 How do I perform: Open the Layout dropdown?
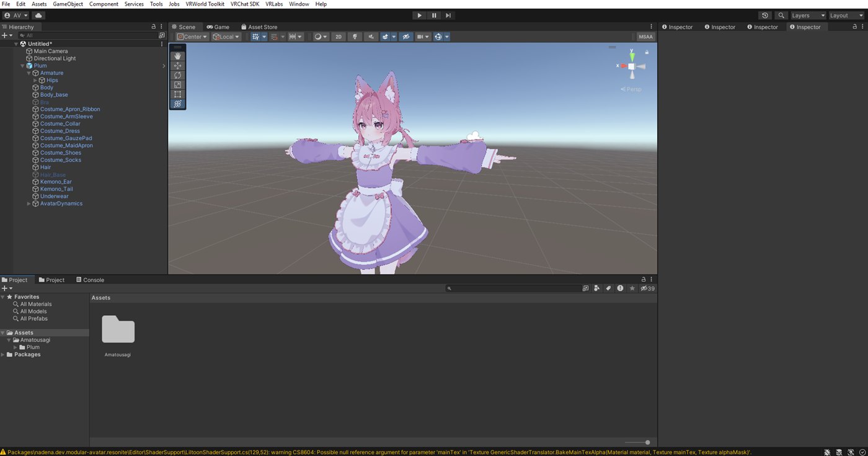847,16
